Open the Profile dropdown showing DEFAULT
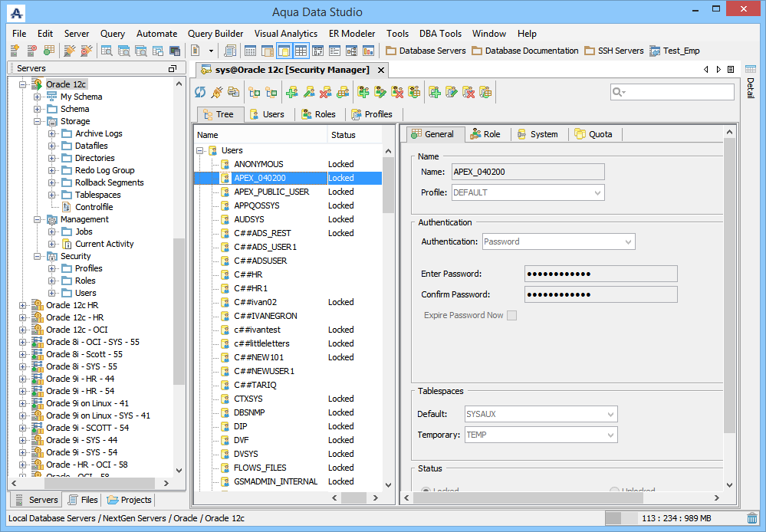 pos(528,192)
